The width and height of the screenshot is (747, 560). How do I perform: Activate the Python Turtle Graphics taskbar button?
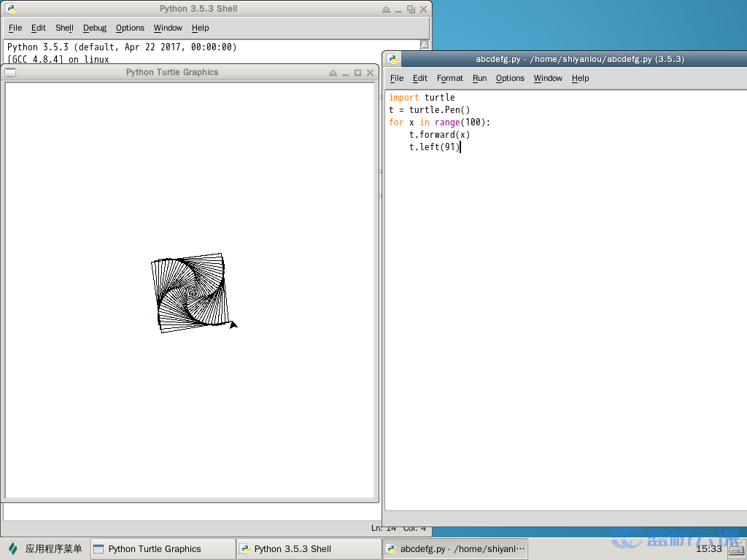click(162, 549)
